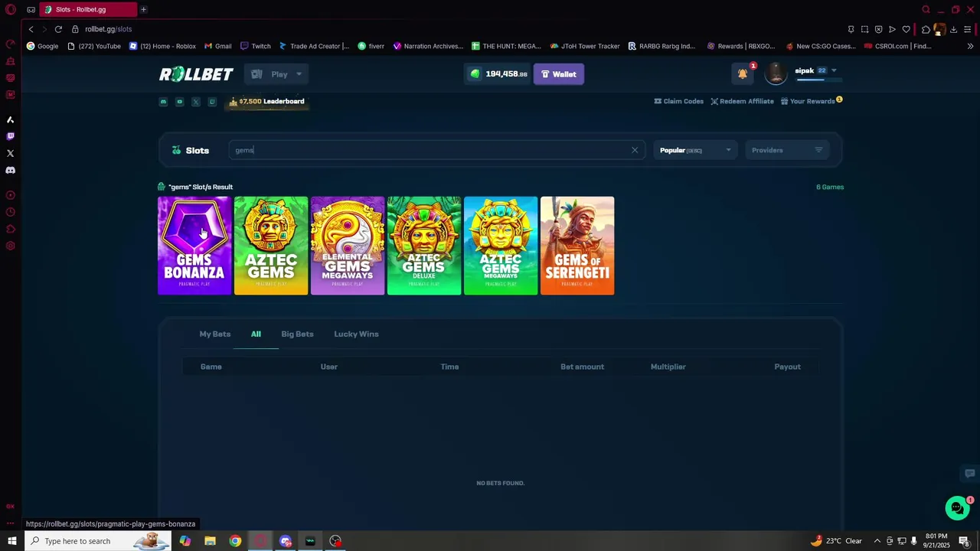
Task: Open the JToH Tower Tracker bookmark
Action: pyautogui.click(x=585, y=46)
